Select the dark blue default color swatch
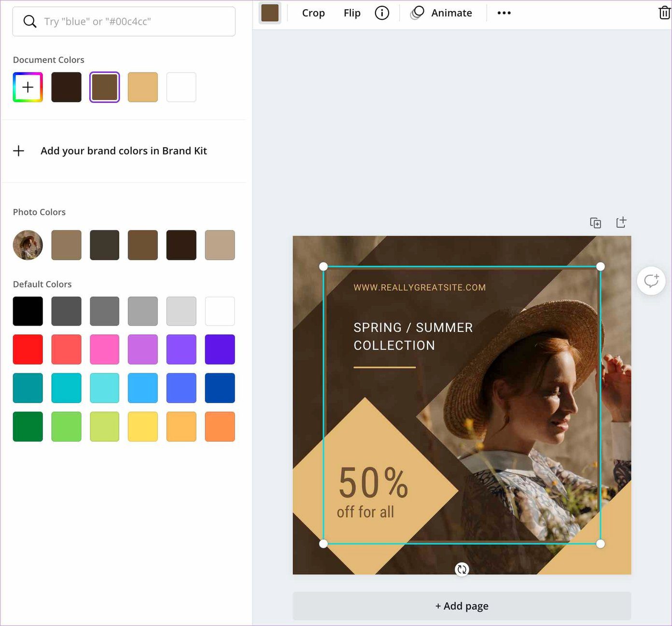Viewport: 672px width, 626px height. coord(220,388)
